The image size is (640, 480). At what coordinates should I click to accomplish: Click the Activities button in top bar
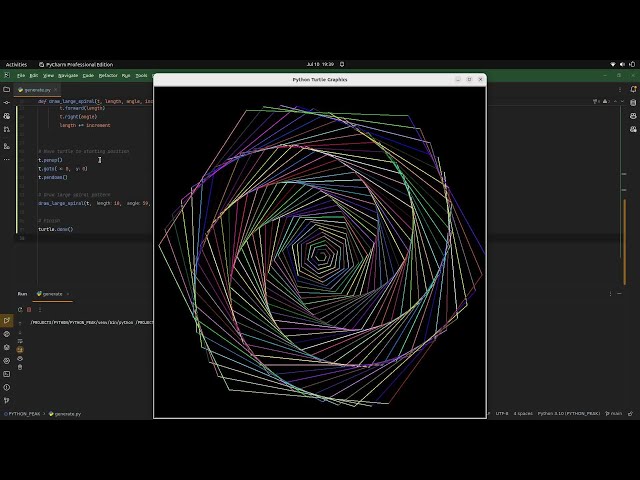point(16,64)
